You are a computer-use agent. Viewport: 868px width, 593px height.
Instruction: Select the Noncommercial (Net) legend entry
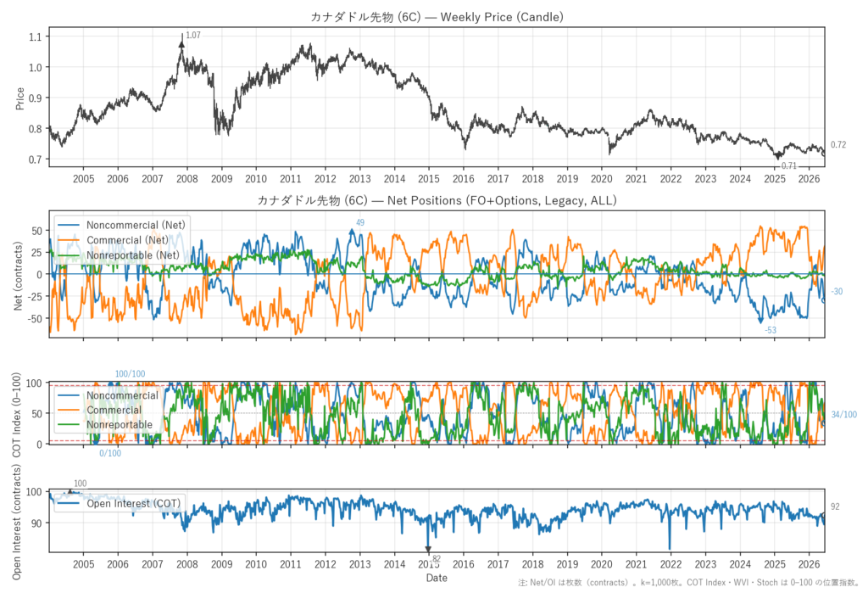(x=136, y=225)
